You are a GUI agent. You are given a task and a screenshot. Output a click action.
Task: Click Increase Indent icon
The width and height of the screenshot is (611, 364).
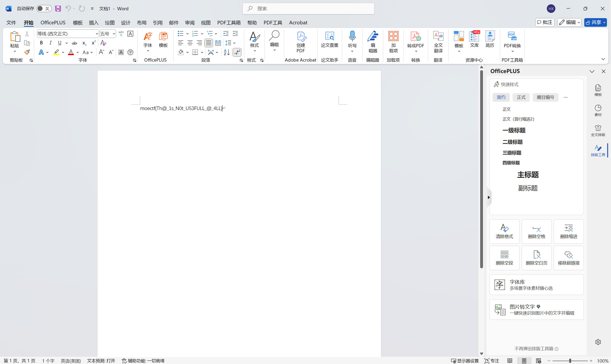235,34
